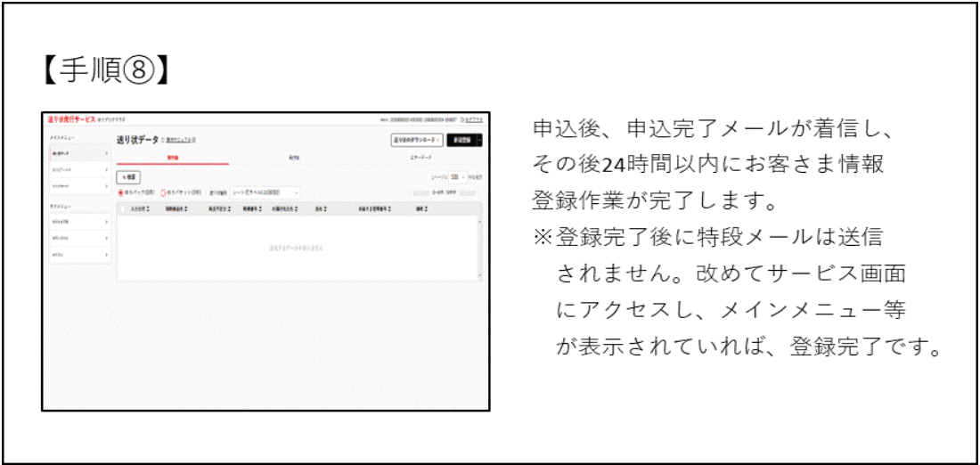980x465 pixels.
Task: Open the 送り状種別 label type dropdown
Action: pos(265,192)
